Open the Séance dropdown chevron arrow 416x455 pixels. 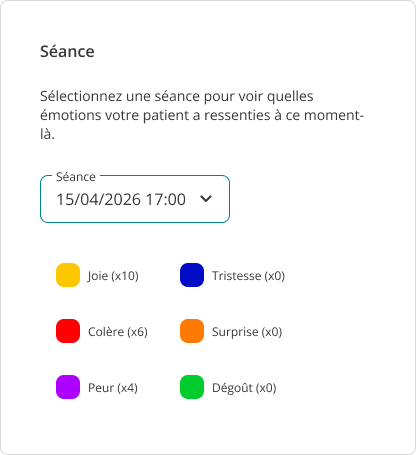(206, 199)
